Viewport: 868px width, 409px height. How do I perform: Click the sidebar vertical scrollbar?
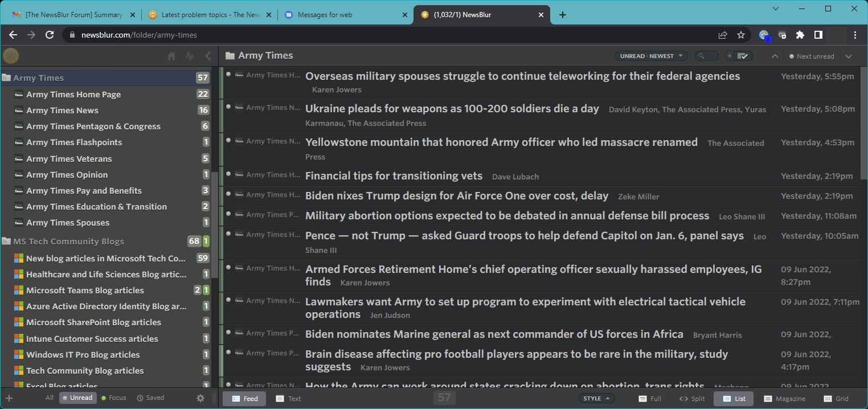(214, 225)
